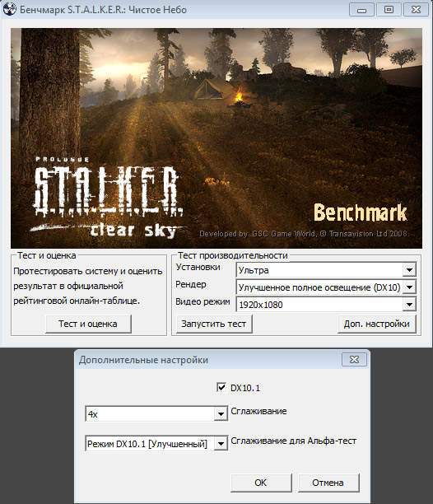Viewport: 433px width, 504px height.
Task: Open the Рендер dropdown arrow
Action: (x=410, y=287)
